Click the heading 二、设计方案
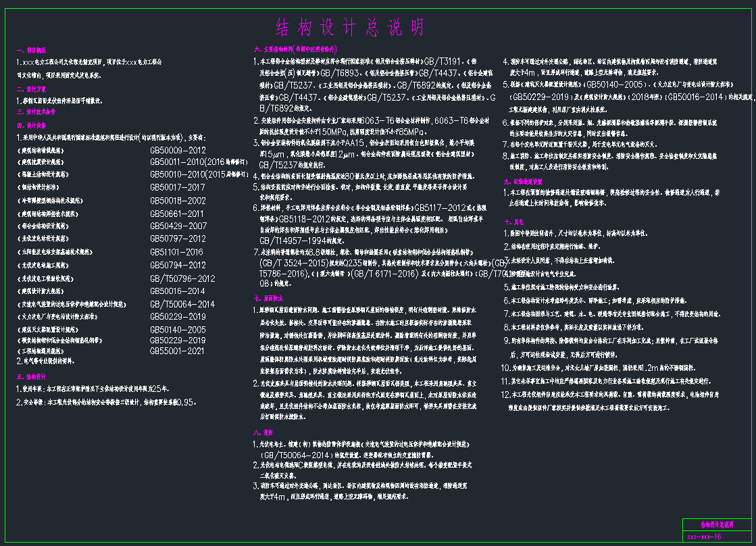Image resolution: width=756 pixels, height=546 pixels. click(31, 89)
